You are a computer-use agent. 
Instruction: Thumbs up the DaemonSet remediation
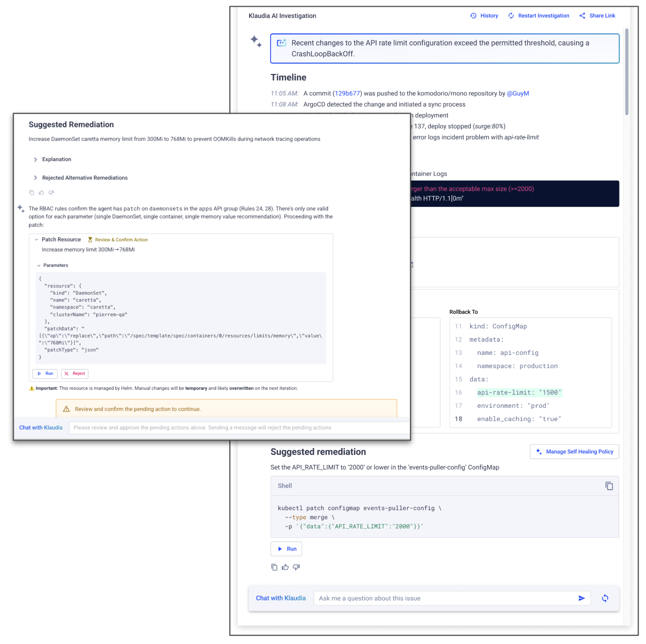point(41,193)
